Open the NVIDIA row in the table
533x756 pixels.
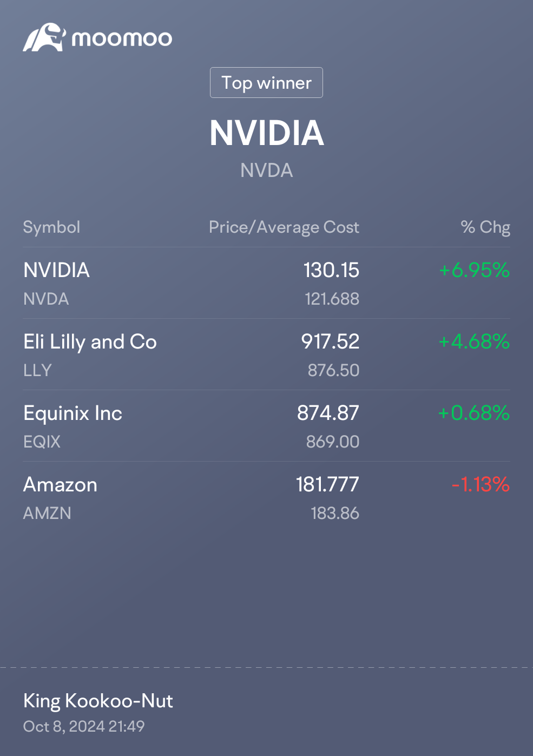(x=266, y=284)
